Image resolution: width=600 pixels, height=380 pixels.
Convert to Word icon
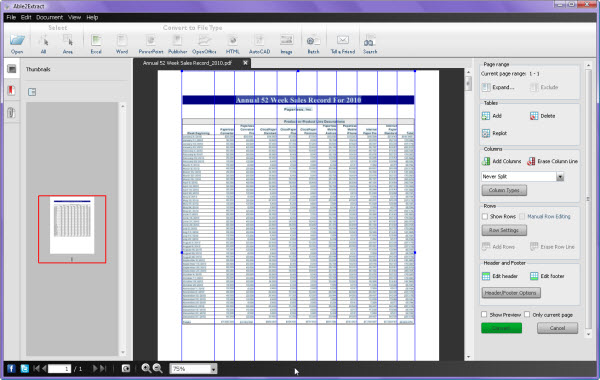(122, 40)
